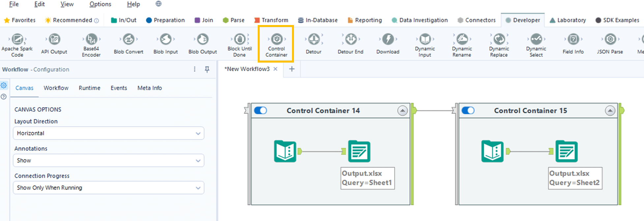The width and height of the screenshot is (644, 221).
Task: Switch to the Preparation tool palette
Action: click(x=165, y=20)
